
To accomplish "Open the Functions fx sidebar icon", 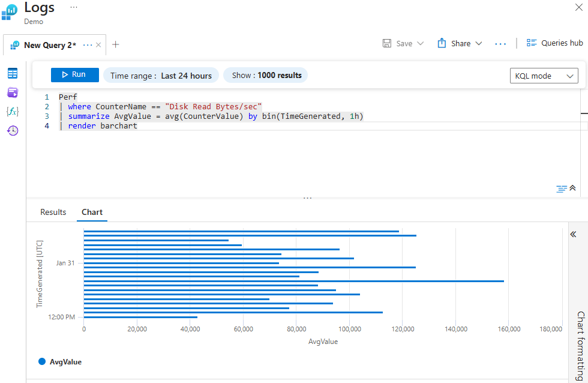I will (13, 112).
